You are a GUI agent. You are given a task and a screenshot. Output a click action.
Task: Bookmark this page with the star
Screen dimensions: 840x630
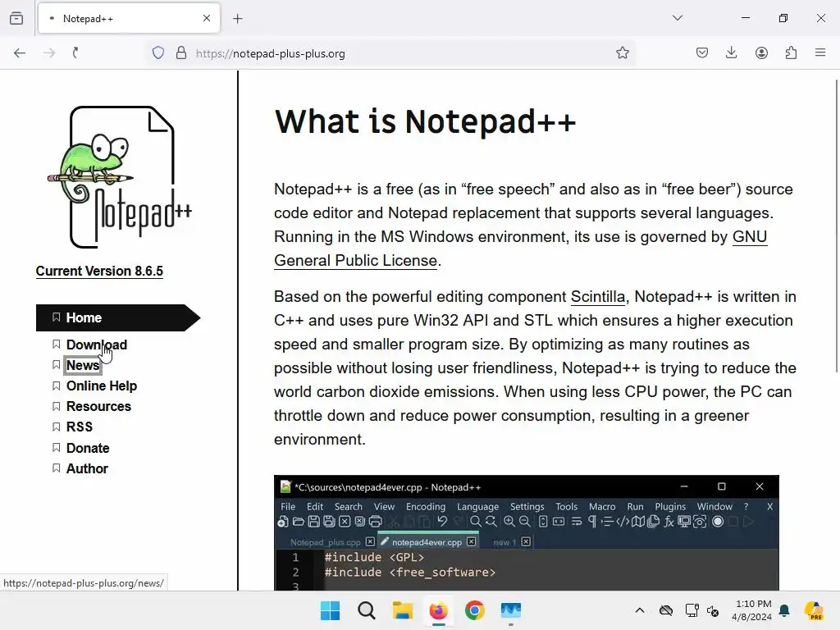tap(623, 52)
